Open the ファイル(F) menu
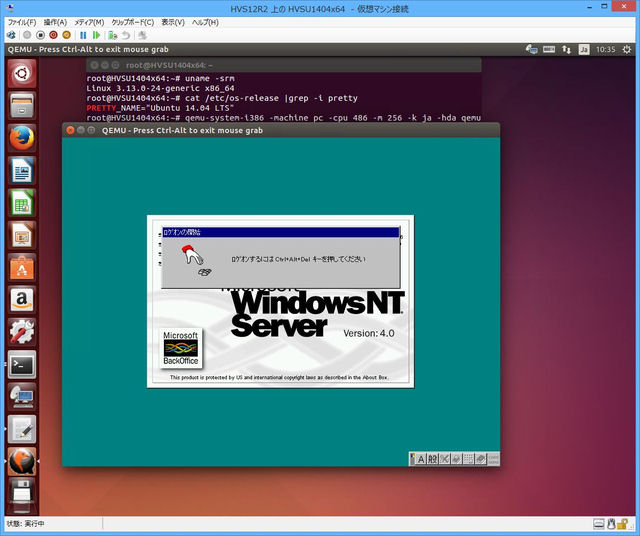 22,22
